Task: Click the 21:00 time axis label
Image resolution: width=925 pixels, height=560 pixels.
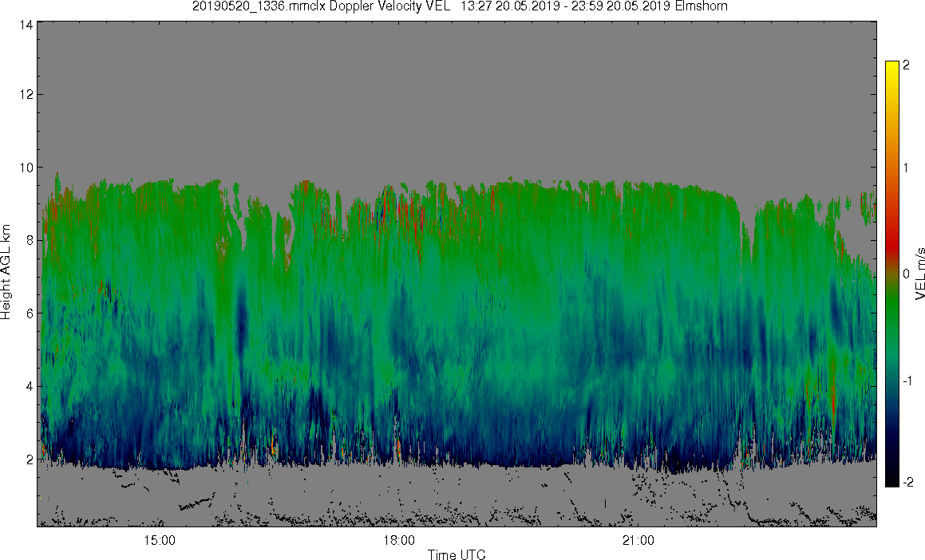Action: tap(638, 540)
